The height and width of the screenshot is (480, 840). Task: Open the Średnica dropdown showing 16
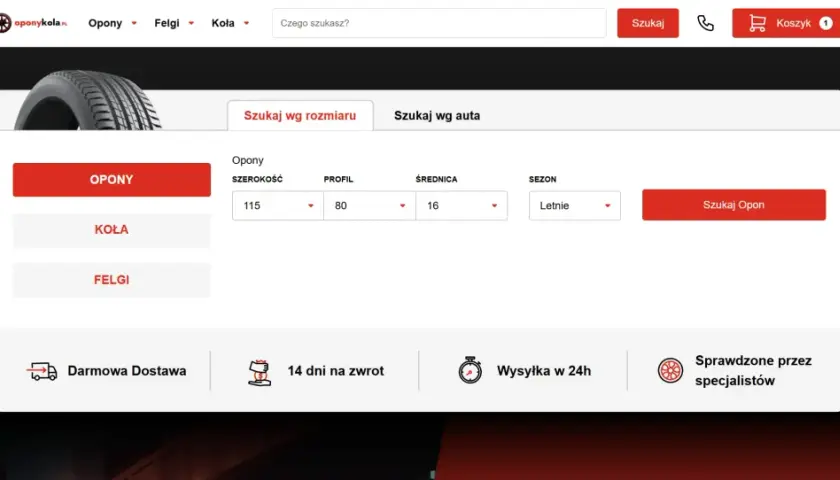point(462,206)
